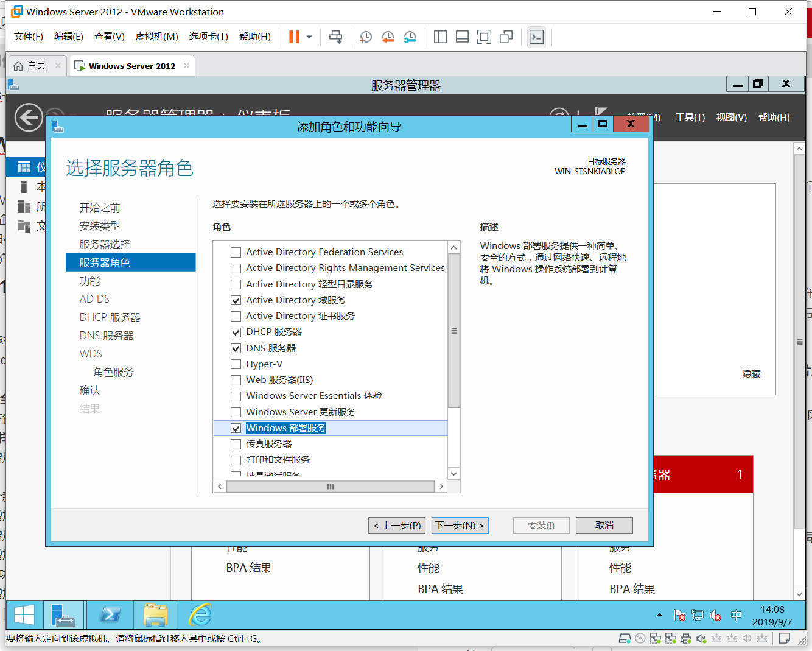Click the sound device status icon
The height and width of the screenshot is (651, 812).
(701, 638)
